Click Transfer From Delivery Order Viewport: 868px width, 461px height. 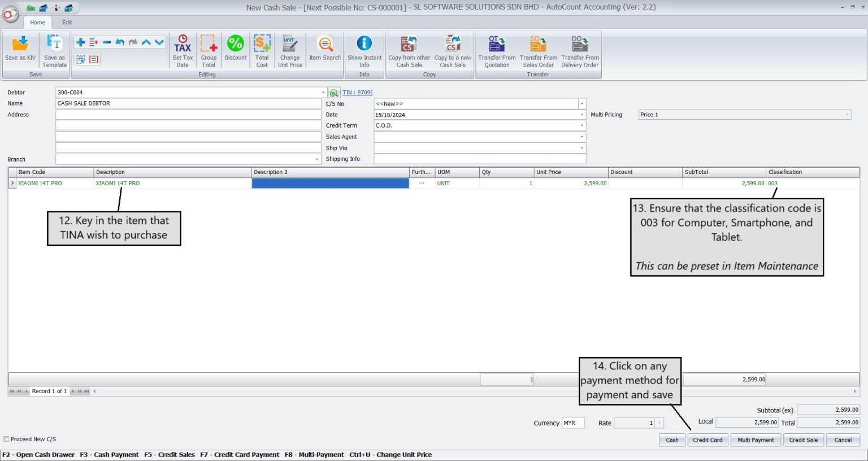(x=580, y=51)
